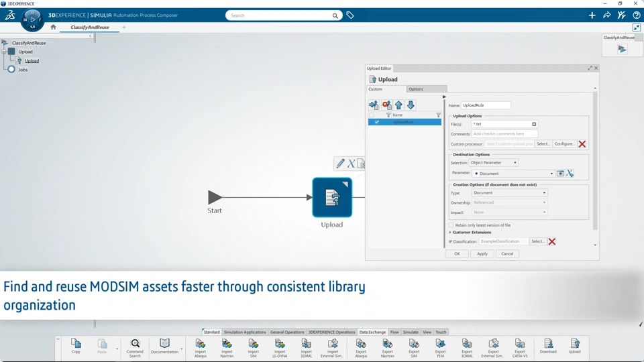Image resolution: width=644 pixels, height=362 pixels.
Task: Select the Export Nastran tool
Action: (x=387, y=348)
